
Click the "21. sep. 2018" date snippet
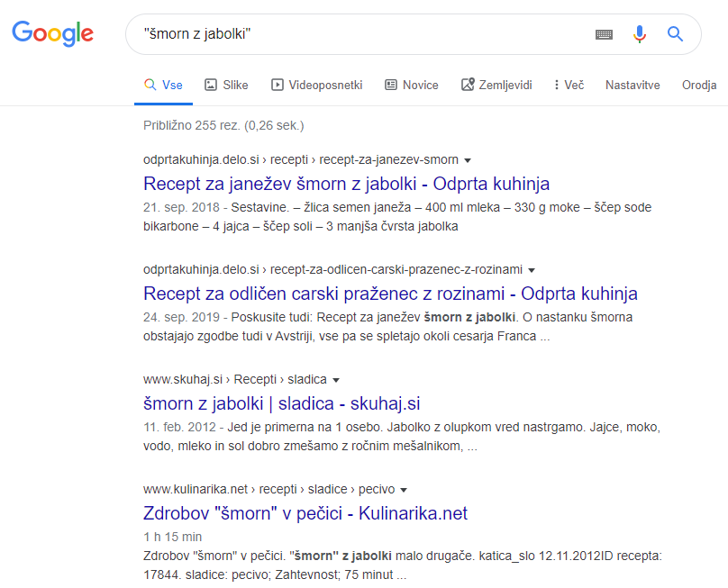[181, 207]
